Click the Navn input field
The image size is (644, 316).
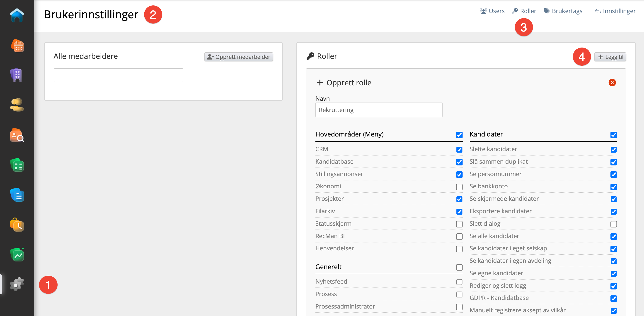tap(378, 110)
